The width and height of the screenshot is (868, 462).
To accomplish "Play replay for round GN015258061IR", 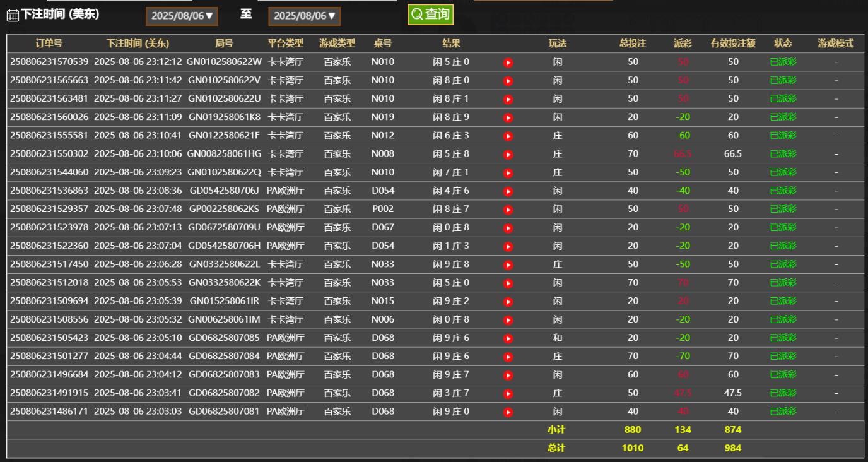I will coord(508,302).
